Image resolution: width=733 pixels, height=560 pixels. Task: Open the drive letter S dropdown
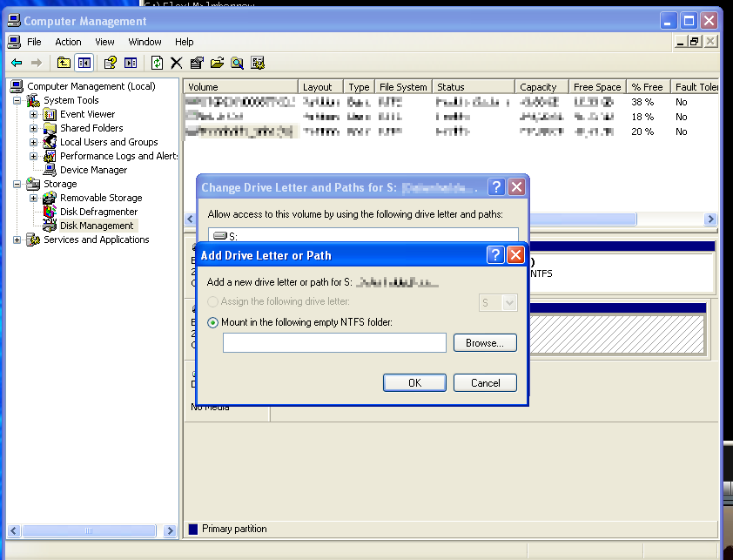click(x=509, y=303)
